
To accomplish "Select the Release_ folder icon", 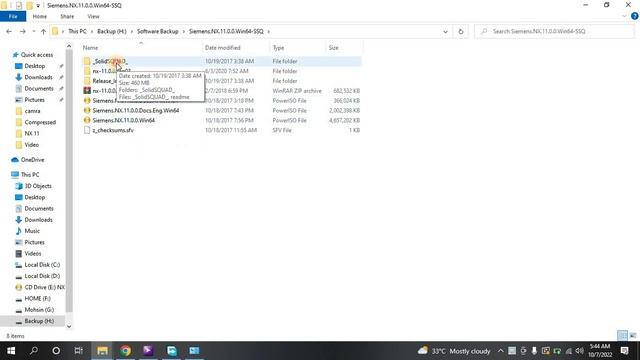I will [x=87, y=81].
